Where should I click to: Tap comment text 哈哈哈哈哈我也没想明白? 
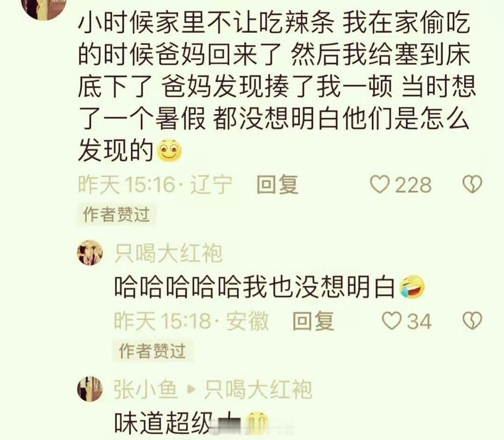tap(255, 286)
